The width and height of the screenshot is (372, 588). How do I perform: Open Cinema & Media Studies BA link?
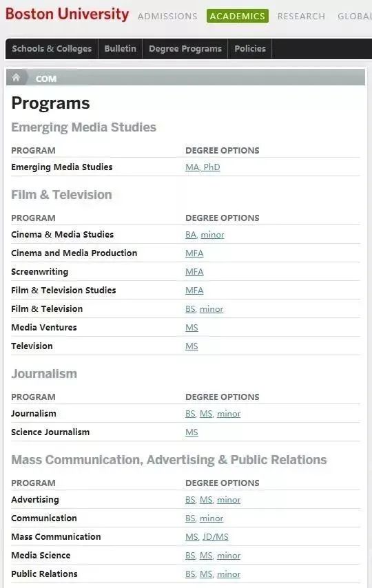(191, 235)
